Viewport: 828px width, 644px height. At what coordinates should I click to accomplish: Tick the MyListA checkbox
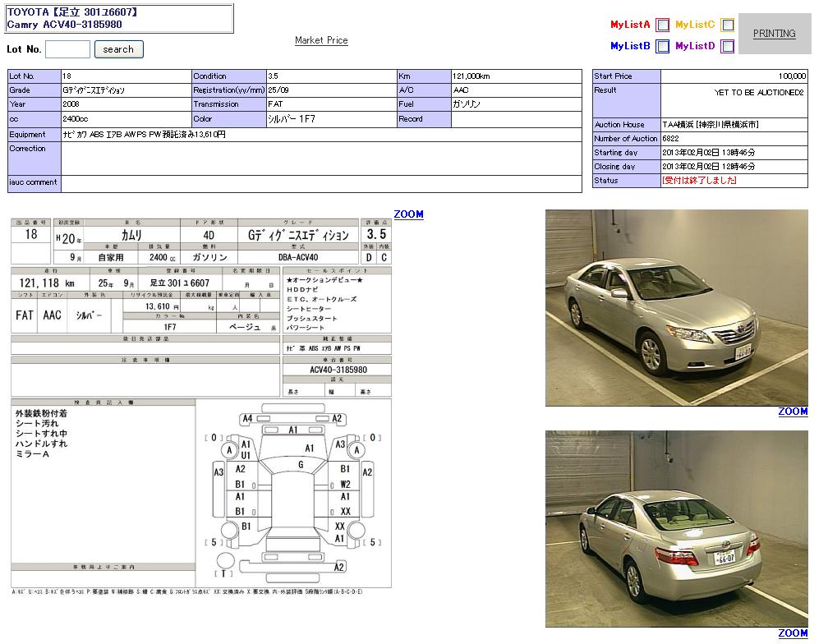pyautogui.click(x=663, y=25)
